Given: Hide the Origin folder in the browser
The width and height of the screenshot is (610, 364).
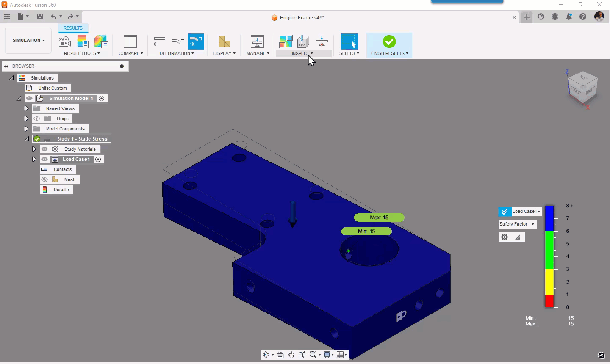Looking at the screenshot, I should (x=37, y=119).
